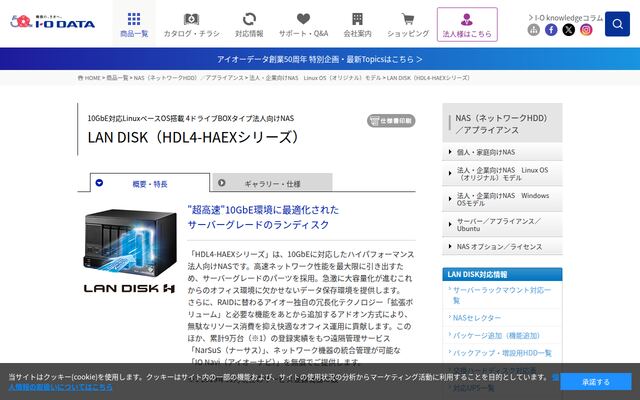
Task: Open the NASセレクター link
Action: (x=477, y=318)
